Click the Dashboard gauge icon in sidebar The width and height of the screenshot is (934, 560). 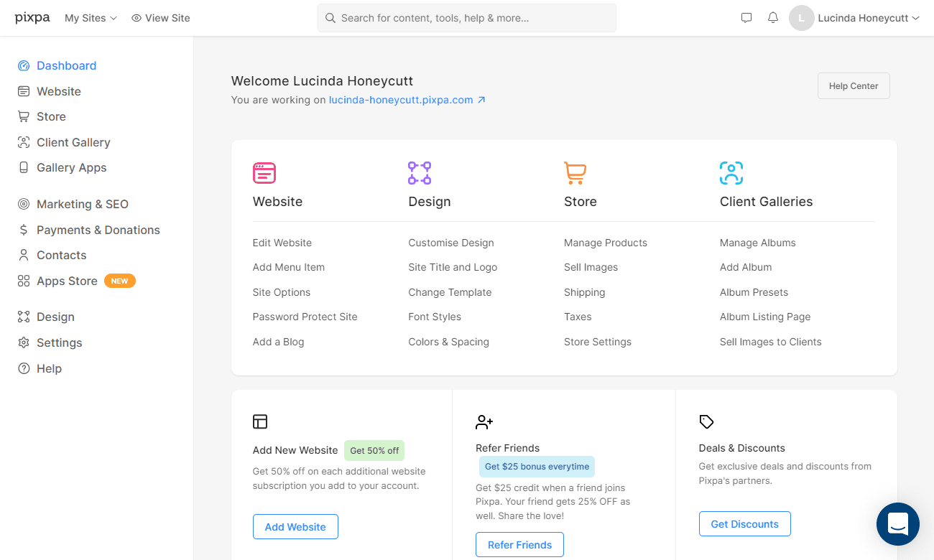[24, 66]
